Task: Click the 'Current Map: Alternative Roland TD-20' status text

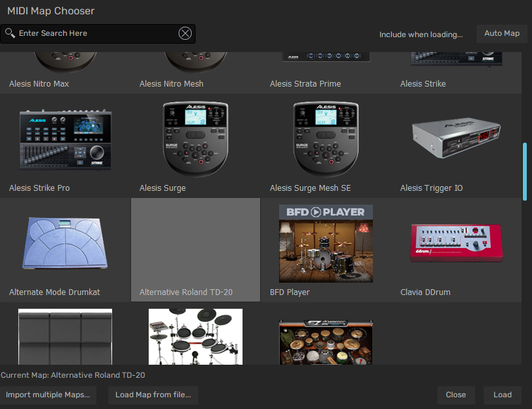Action: [x=72, y=375]
